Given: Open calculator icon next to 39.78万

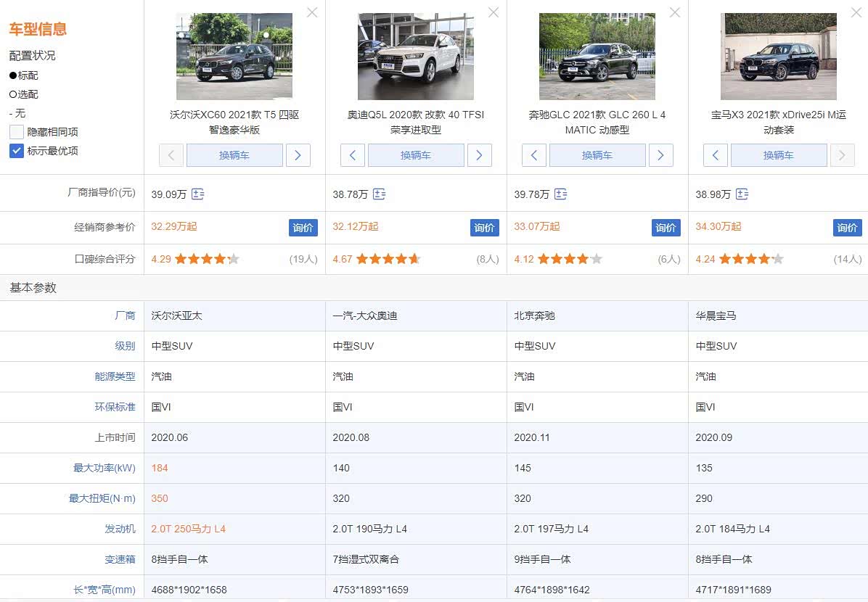Looking at the screenshot, I should click(x=560, y=194).
